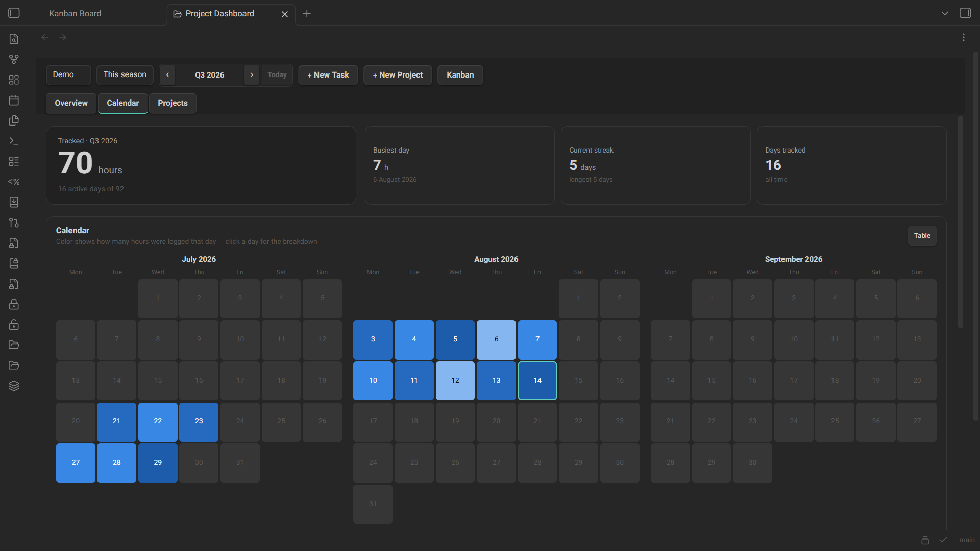
Task: Click the import download icon in sidebar
Action: coord(14,202)
